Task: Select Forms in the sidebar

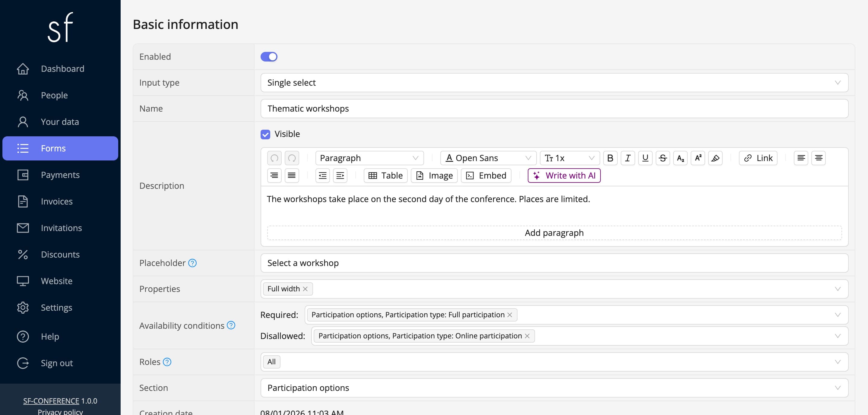Action: pos(60,149)
